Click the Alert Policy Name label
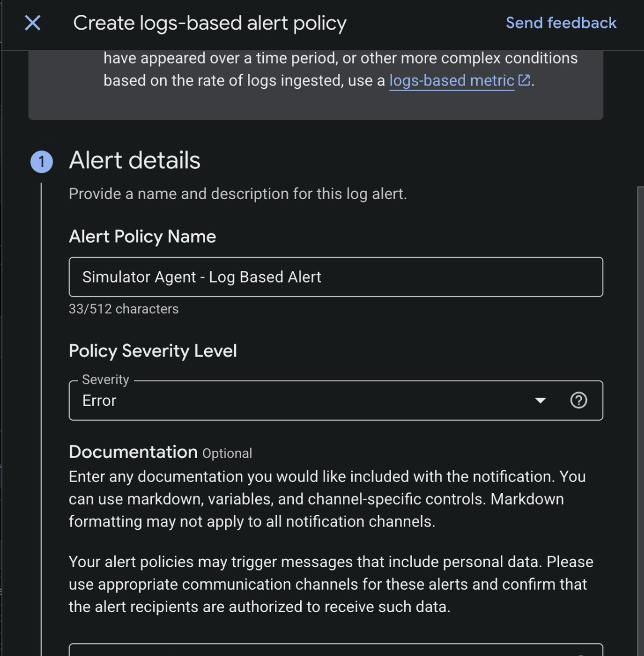This screenshot has height=656, width=644. pos(142,236)
